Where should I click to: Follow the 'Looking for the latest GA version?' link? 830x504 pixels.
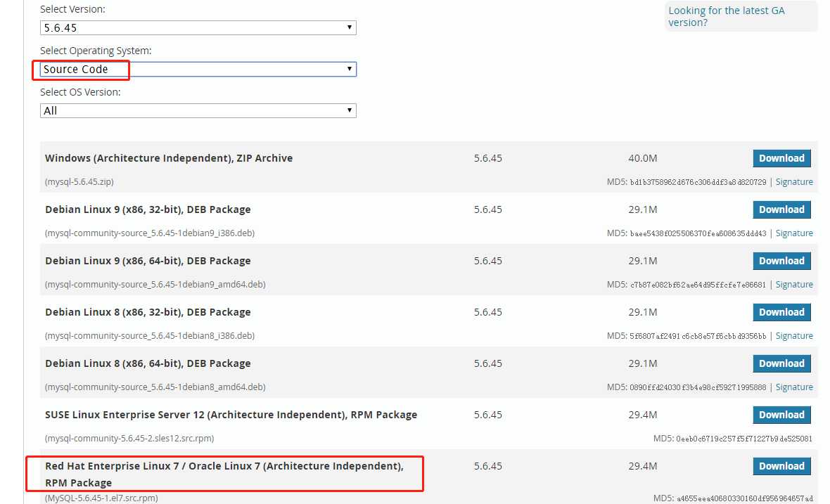726,16
